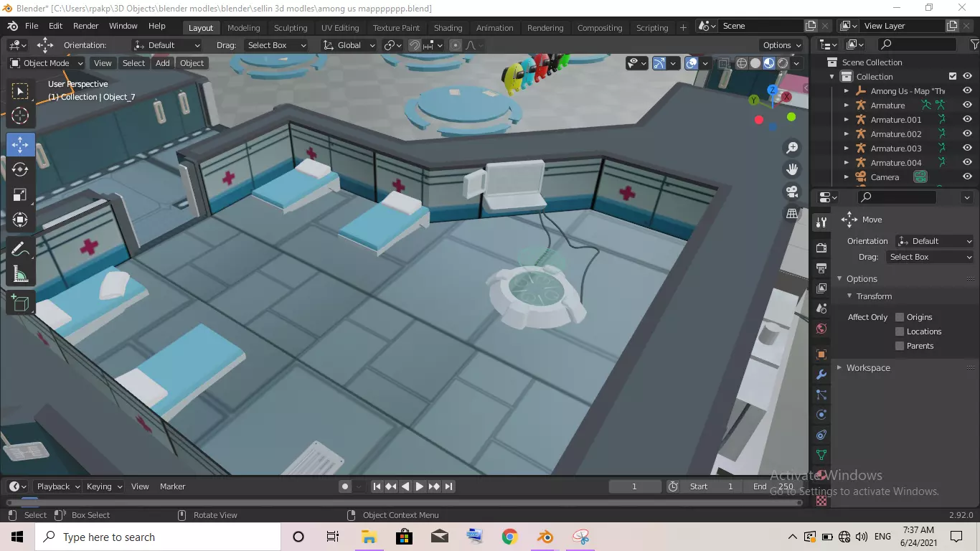980x551 pixels.
Task: Select material preview shading
Action: click(769, 63)
